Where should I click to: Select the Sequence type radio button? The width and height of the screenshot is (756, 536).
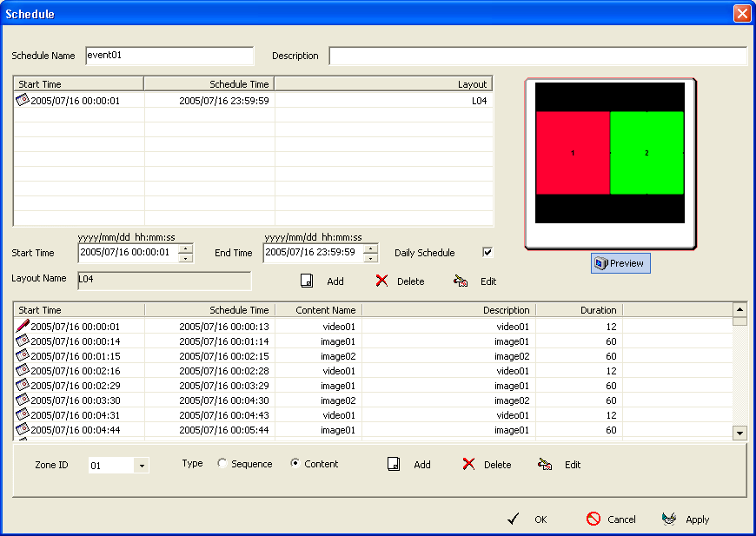coord(222,463)
